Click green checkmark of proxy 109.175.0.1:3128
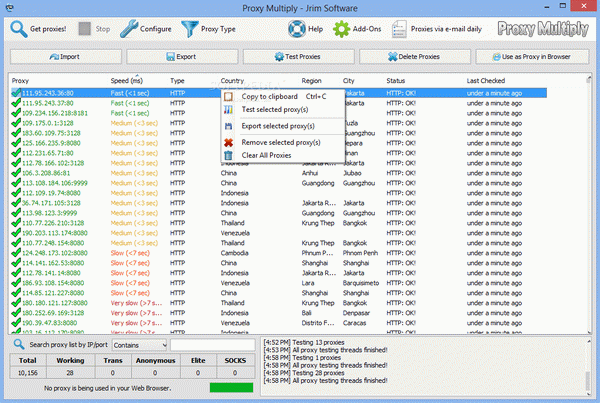This screenshot has width=600, height=403. (16, 122)
